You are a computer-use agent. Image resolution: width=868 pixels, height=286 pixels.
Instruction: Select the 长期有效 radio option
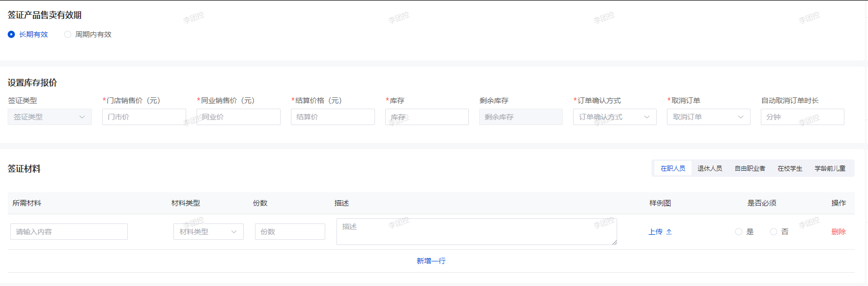[11, 34]
